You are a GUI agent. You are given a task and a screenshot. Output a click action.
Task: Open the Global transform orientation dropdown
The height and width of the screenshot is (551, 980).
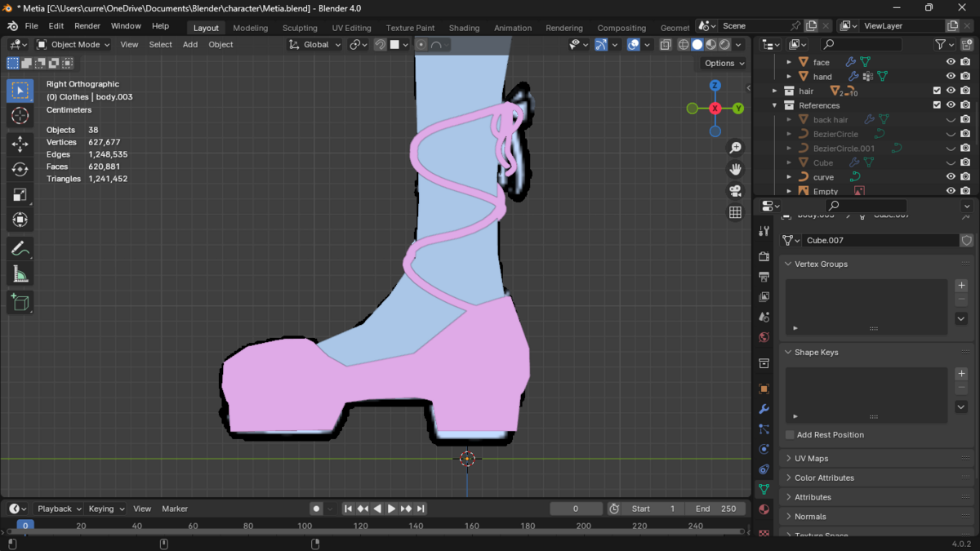pos(315,45)
